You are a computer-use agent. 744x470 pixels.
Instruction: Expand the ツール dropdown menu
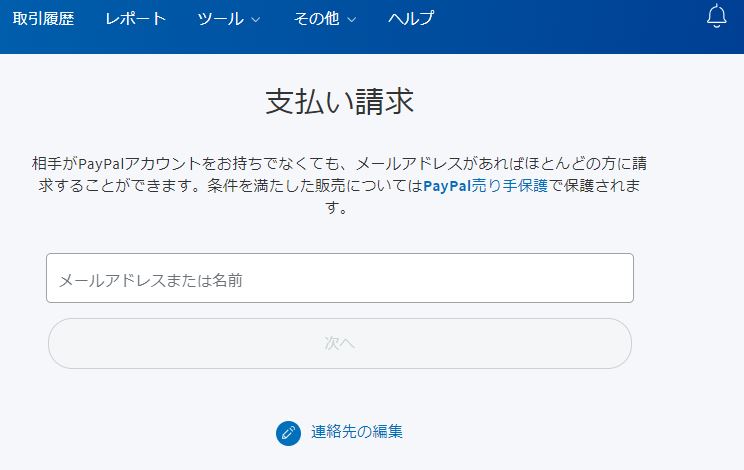tap(229, 19)
